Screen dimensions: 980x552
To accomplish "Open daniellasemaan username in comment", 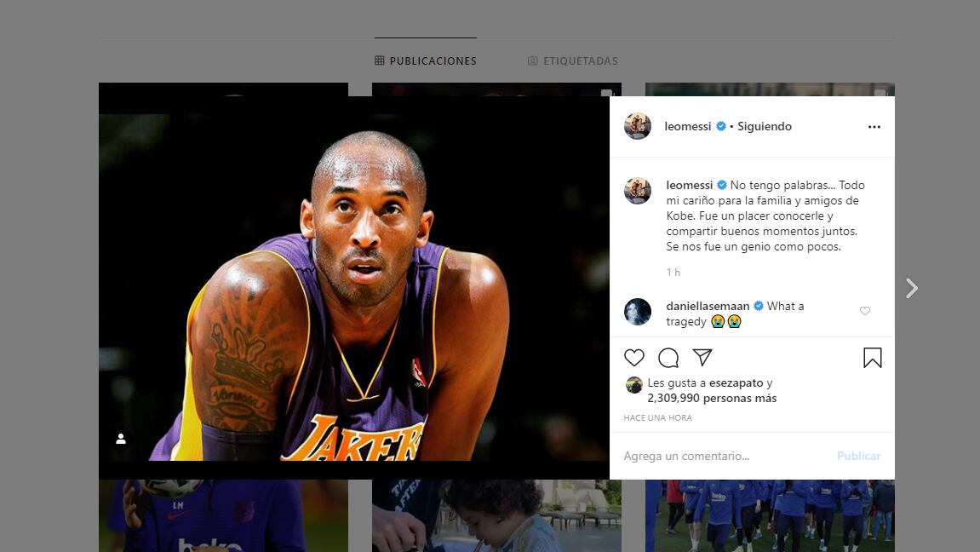I will pyautogui.click(x=708, y=306).
